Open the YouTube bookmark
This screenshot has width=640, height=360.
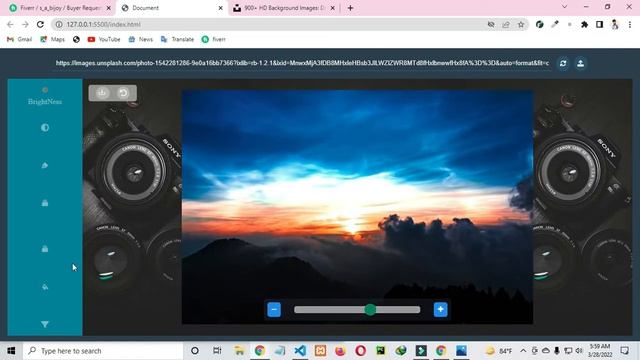[104, 39]
